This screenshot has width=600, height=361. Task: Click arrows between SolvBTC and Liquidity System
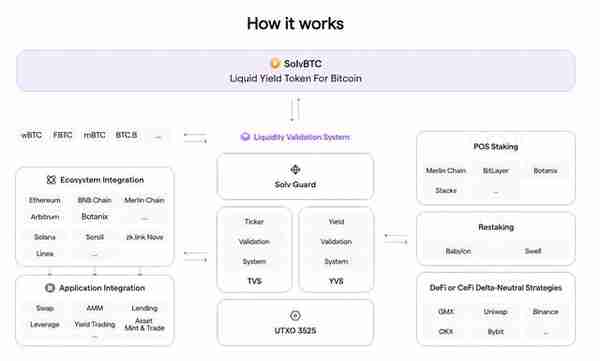pyautogui.click(x=295, y=109)
